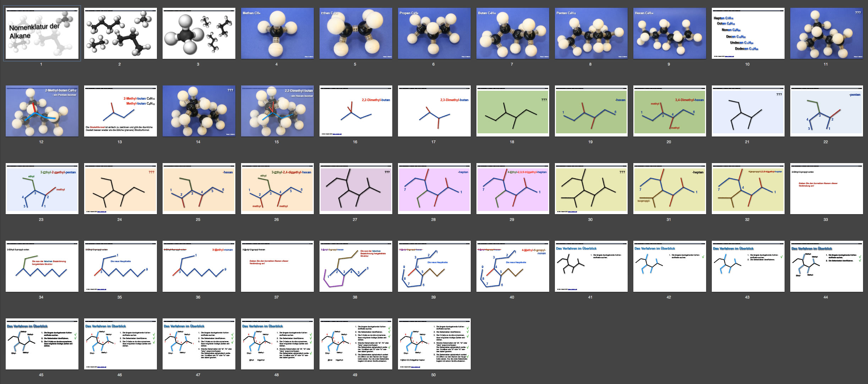Select slide 41 Das Verfahren im Überblick
The image size is (868, 384).
coord(591,266)
